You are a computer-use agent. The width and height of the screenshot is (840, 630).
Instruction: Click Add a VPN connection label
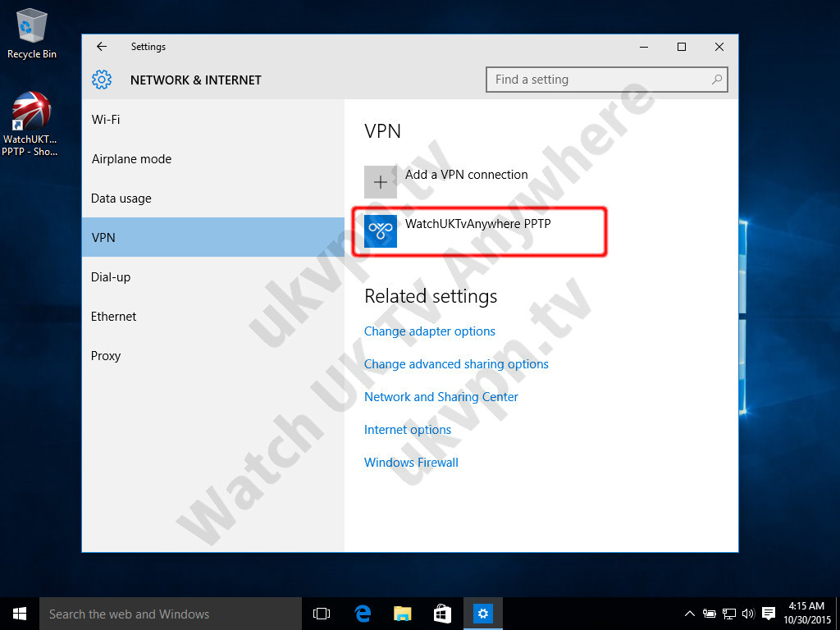pos(466,175)
